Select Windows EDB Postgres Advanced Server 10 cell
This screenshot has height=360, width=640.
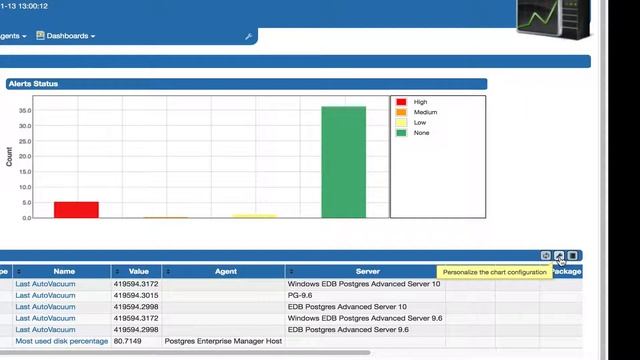click(365, 284)
